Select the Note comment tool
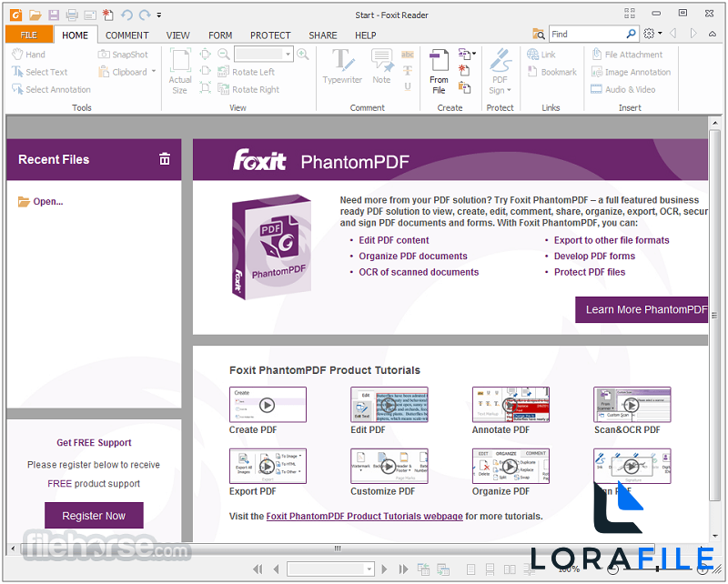This screenshot has width=728, height=584. 381,66
